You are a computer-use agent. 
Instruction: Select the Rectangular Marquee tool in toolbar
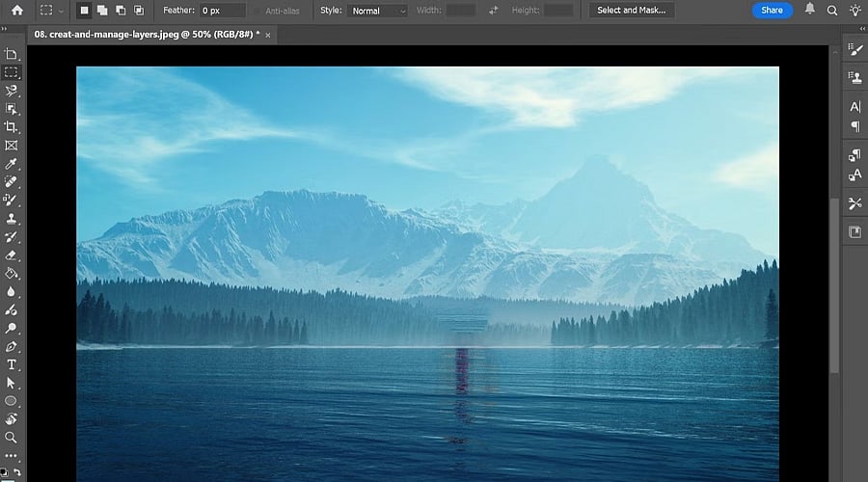tap(11, 72)
